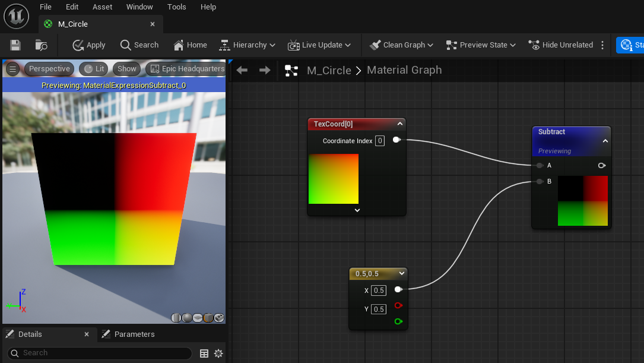
Task: Click the Browse to asset icon
Action: point(41,45)
